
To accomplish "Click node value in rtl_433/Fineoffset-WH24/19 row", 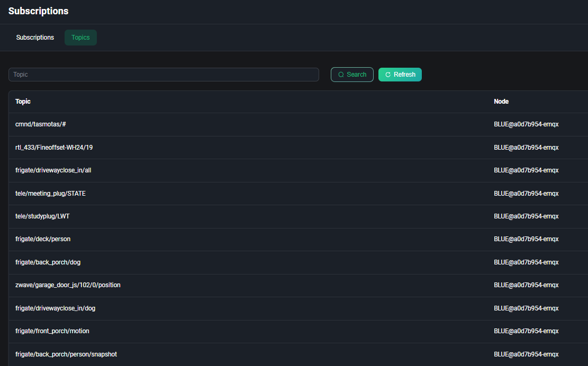I will (526, 148).
